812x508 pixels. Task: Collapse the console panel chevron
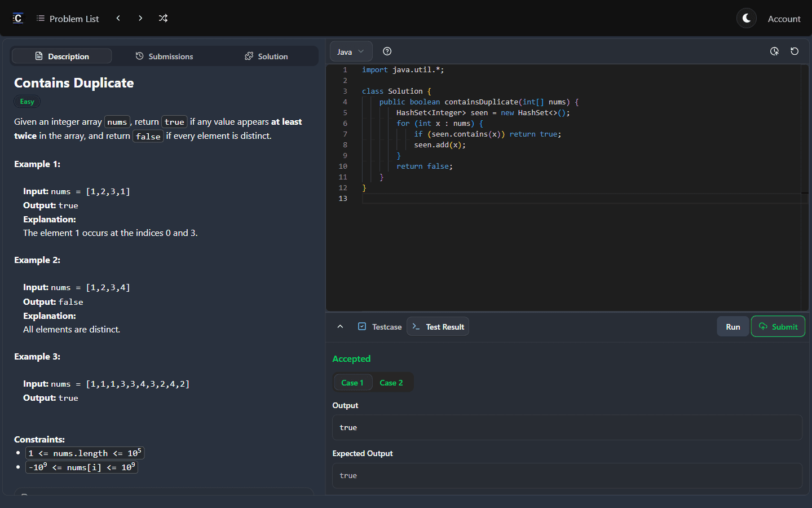(340, 326)
